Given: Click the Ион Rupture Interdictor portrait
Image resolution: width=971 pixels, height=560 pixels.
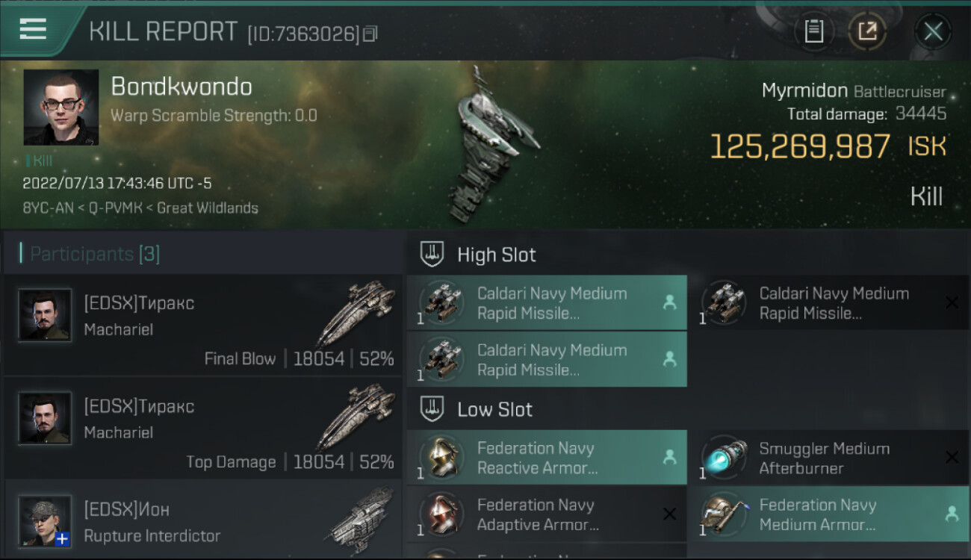Looking at the screenshot, I should click(45, 520).
